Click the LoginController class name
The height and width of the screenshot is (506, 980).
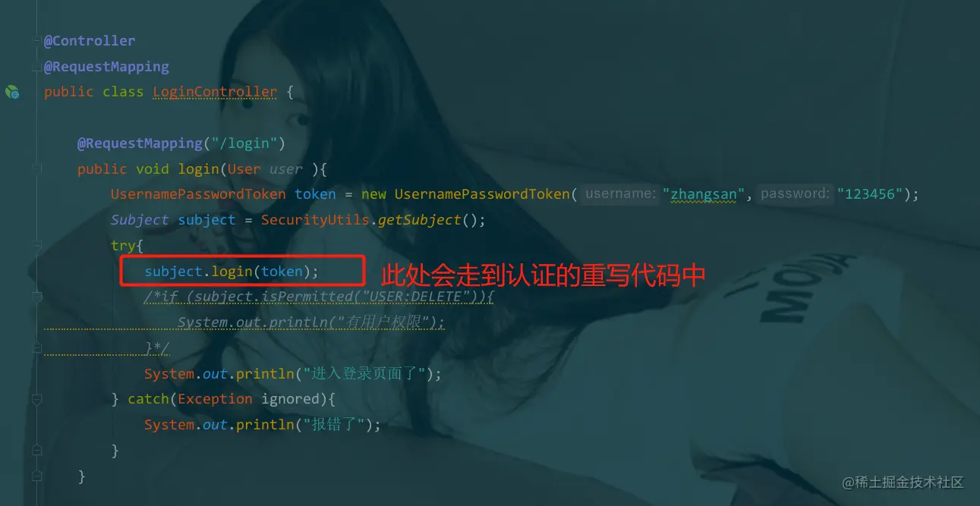[x=215, y=92]
